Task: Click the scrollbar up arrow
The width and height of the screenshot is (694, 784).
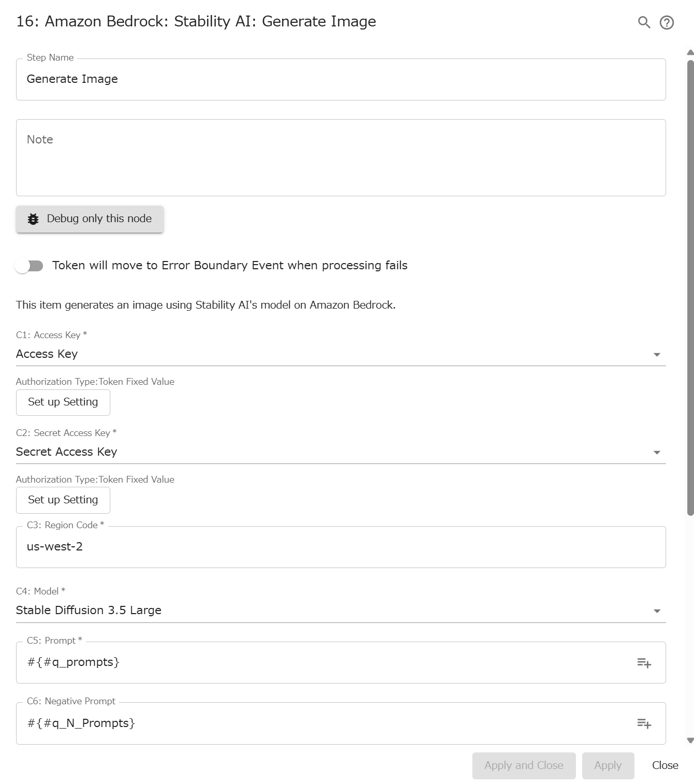Action: point(689,52)
